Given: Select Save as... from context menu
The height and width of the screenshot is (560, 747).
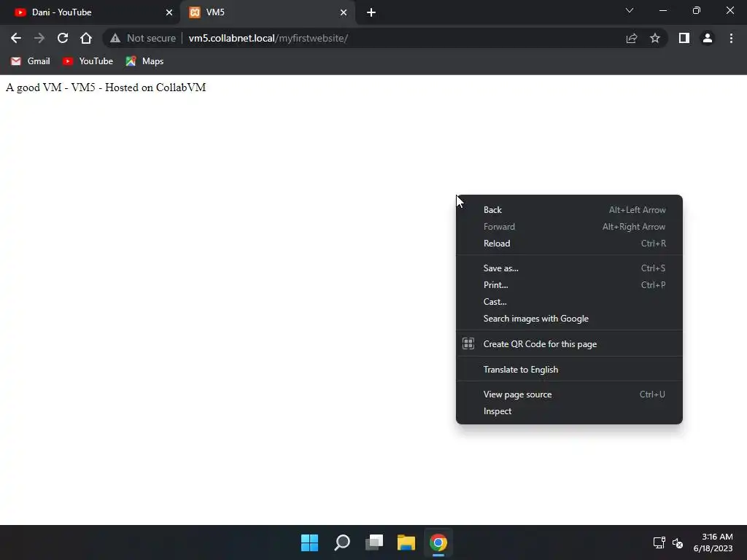Looking at the screenshot, I should (569, 268).
